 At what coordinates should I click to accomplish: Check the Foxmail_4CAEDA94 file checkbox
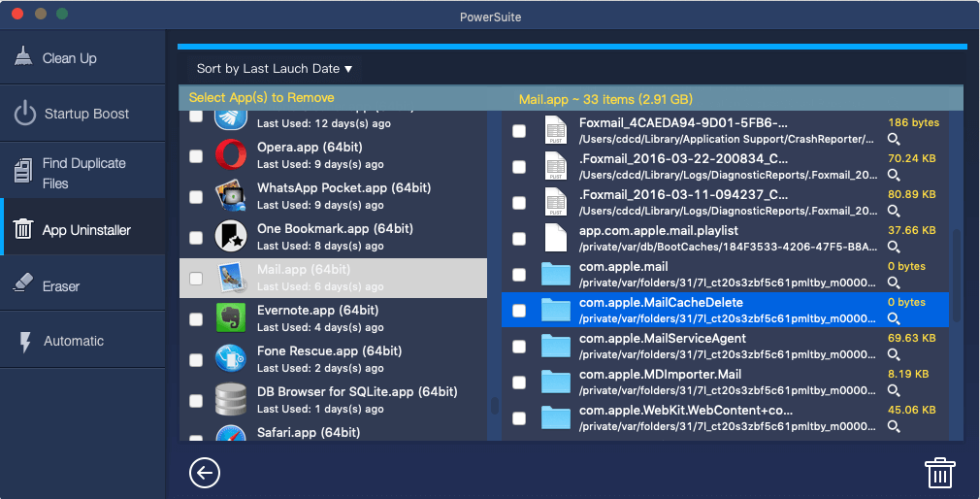pyautogui.click(x=519, y=131)
